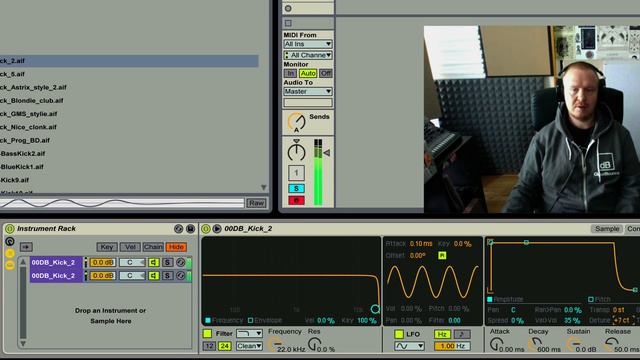Image resolution: width=640 pixels, height=360 pixels.
Task: Show the rack macro controls round icon
Action: coord(10,242)
